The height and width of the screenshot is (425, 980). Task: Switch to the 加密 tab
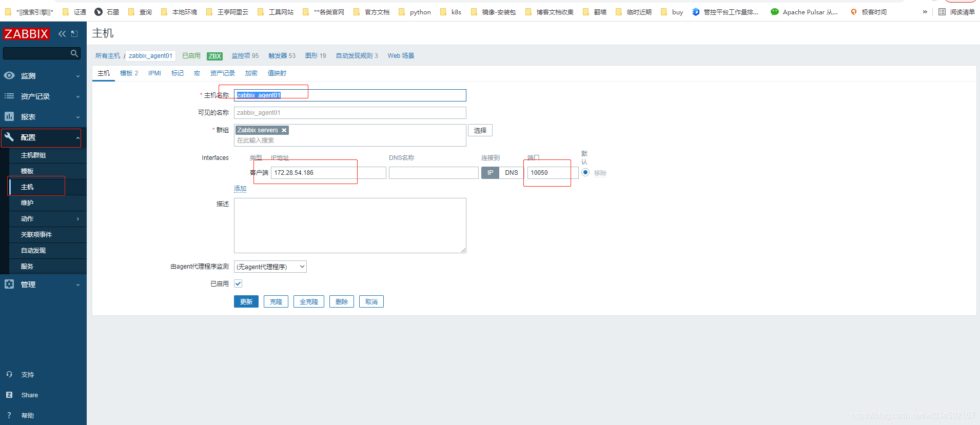[251, 73]
